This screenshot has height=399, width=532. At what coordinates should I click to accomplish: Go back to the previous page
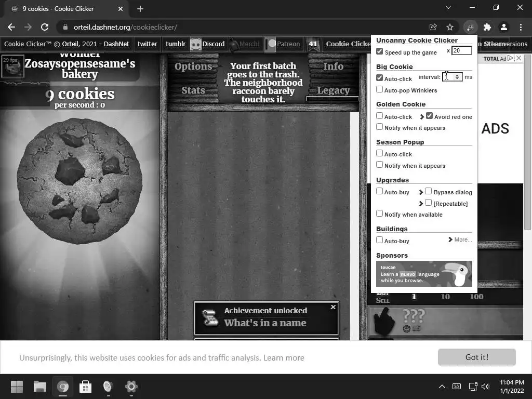click(11, 27)
